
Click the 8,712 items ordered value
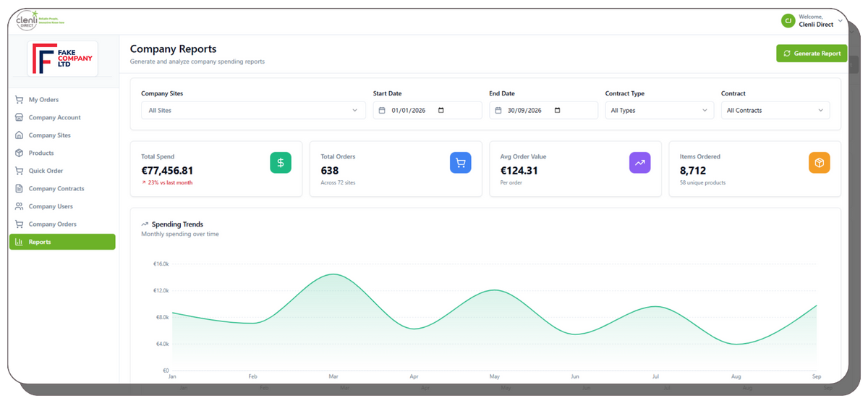pos(693,171)
